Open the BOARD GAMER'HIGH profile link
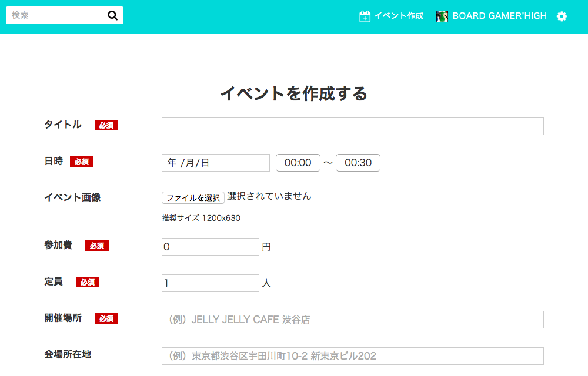588x376 pixels. (x=499, y=16)
